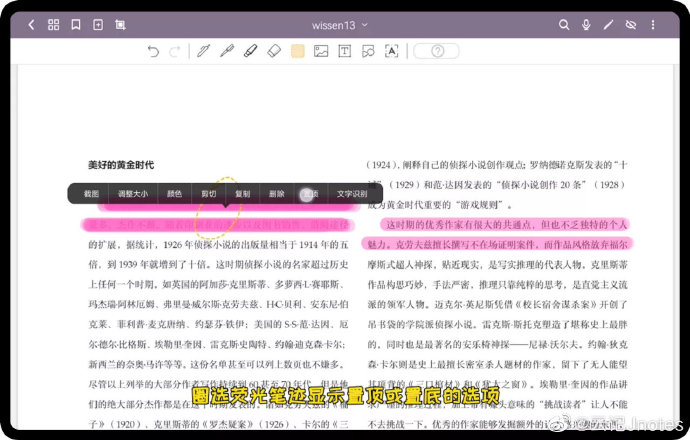Screen dimensions: 690x440
Task: Select the ballpoint pen tool
Action: (227, 51)
